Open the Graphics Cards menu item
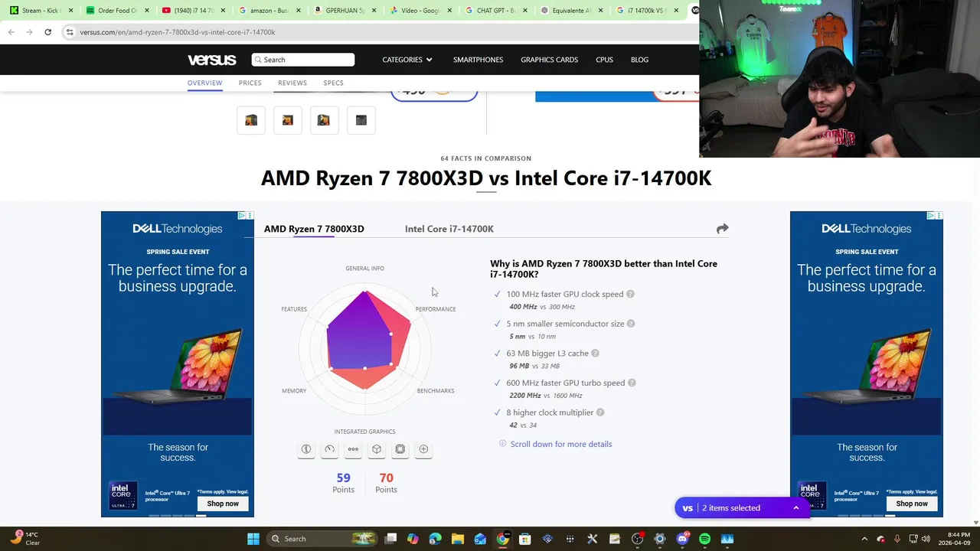The image size is (980, 551). click(549, 60)
